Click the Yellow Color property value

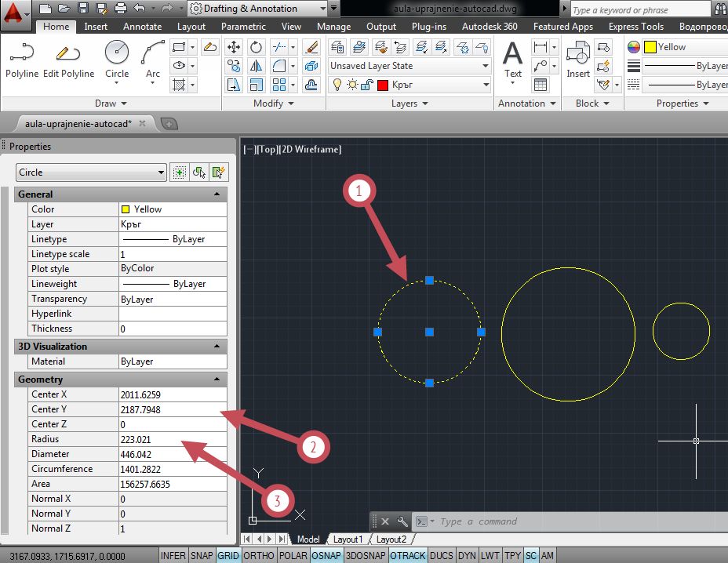(x=173, y=209)
